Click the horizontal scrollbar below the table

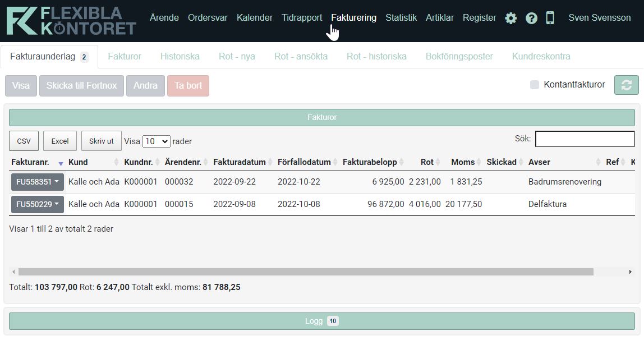click(303, 271)
